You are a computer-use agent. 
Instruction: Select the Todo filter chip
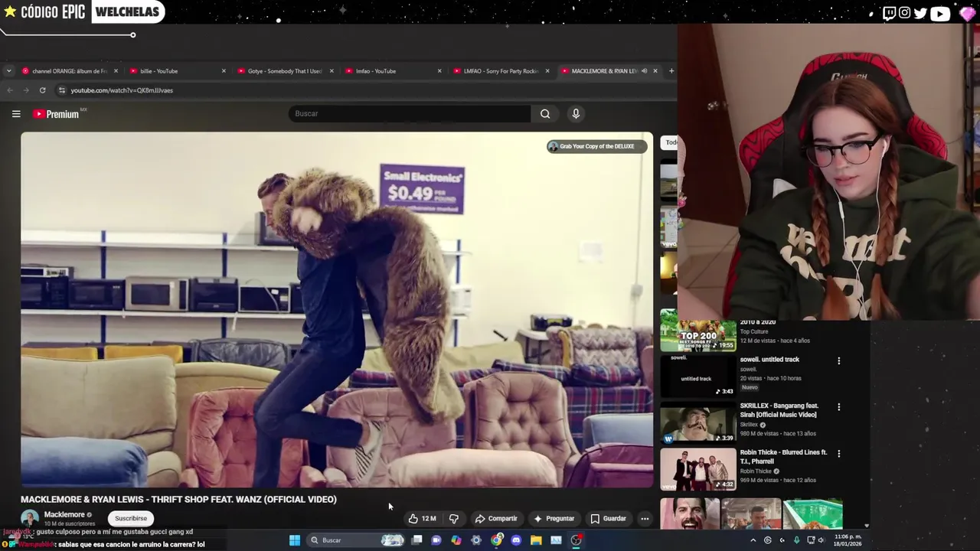coord(670,142)
